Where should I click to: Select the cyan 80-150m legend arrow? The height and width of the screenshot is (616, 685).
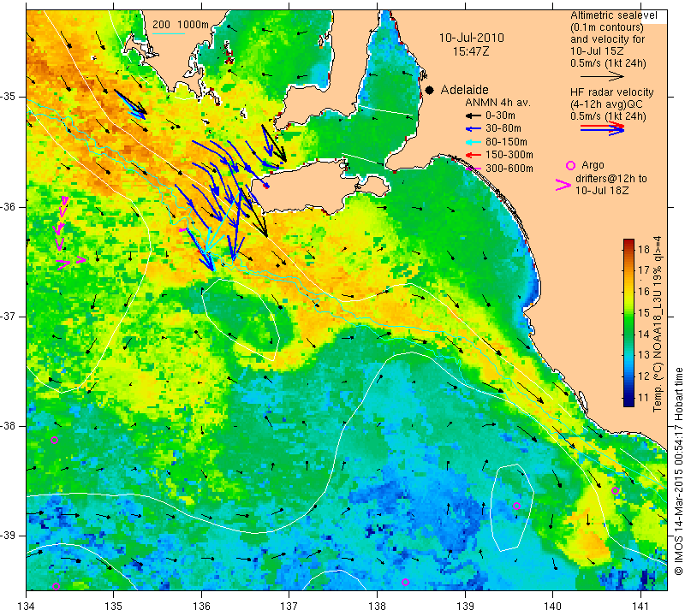tap(473, 142)
